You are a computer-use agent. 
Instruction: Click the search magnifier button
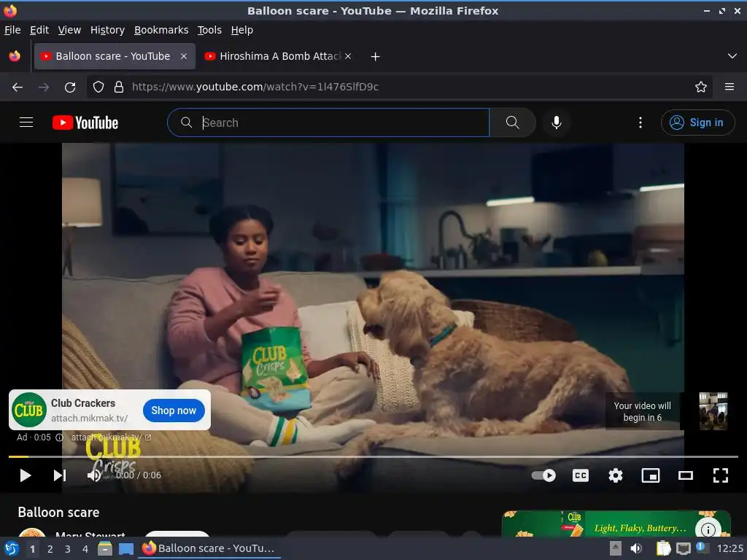(512, 122)
